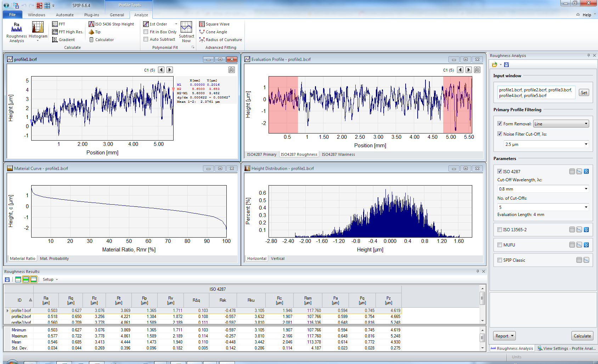Toggle Form Removal checkbox
The height and width of the screenshot is (364, 598).
tap(500, 124)
